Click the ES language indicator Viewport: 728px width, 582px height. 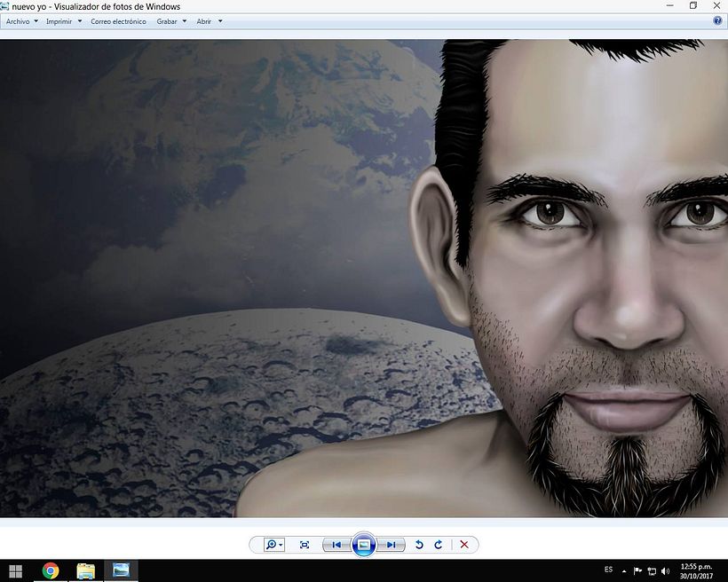[x=608, y=570]
